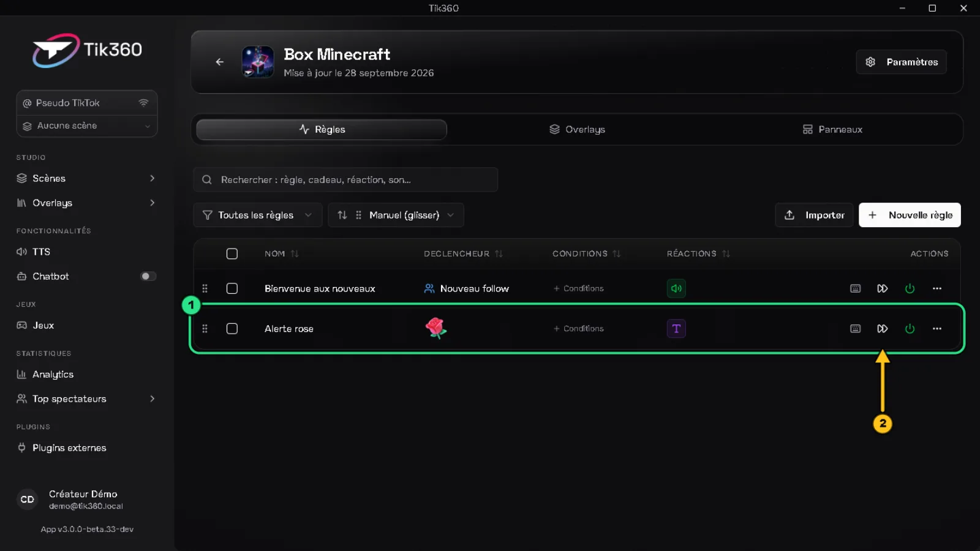
Task: Check the select-all rules checkbox
Action: coord(232,253)
